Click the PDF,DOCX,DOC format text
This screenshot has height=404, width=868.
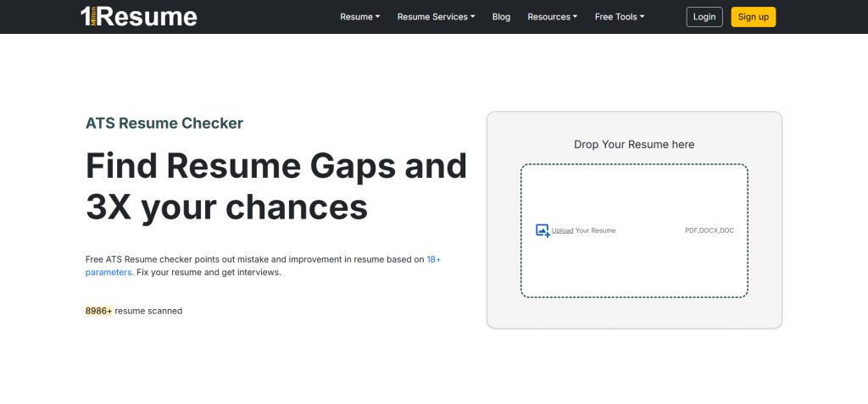pos(709,230)
